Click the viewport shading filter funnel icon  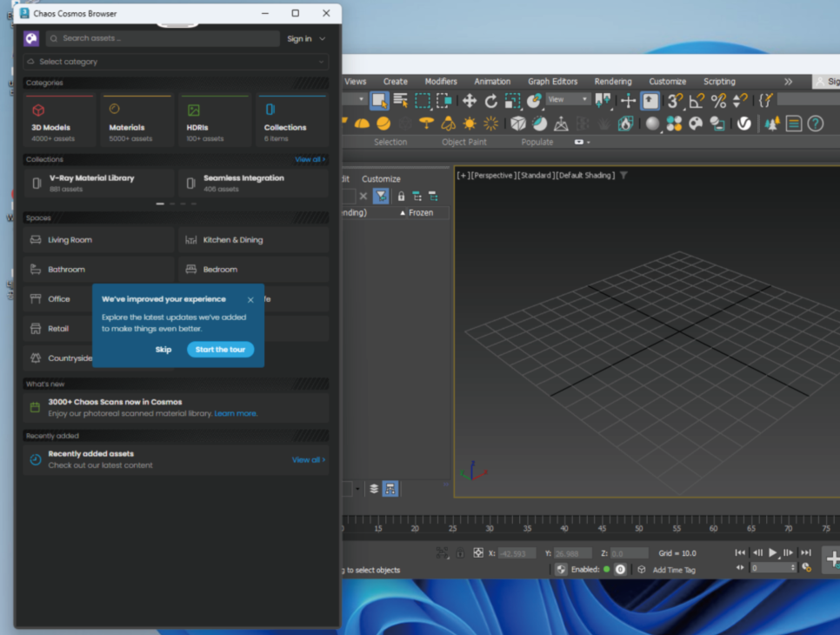click(x=623, y=175)
